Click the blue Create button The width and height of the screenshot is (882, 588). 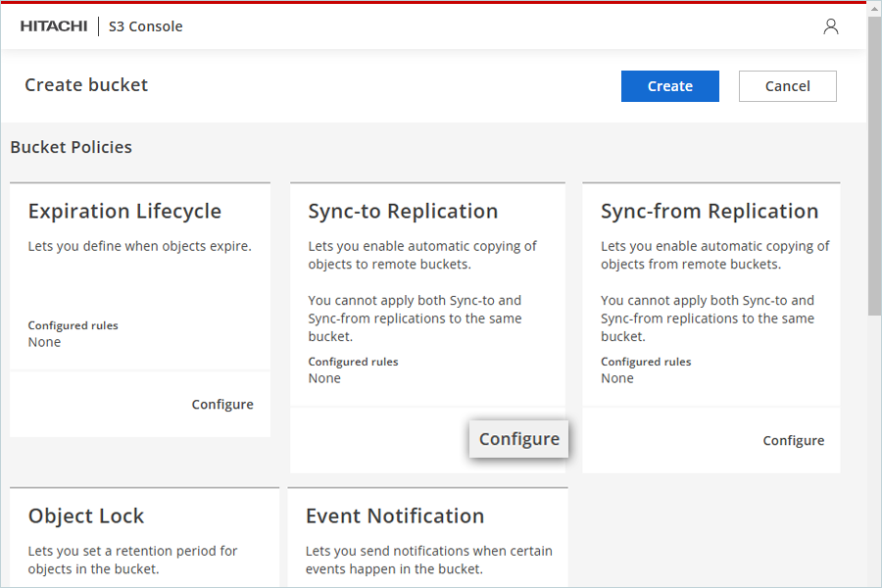coord(670,86)
